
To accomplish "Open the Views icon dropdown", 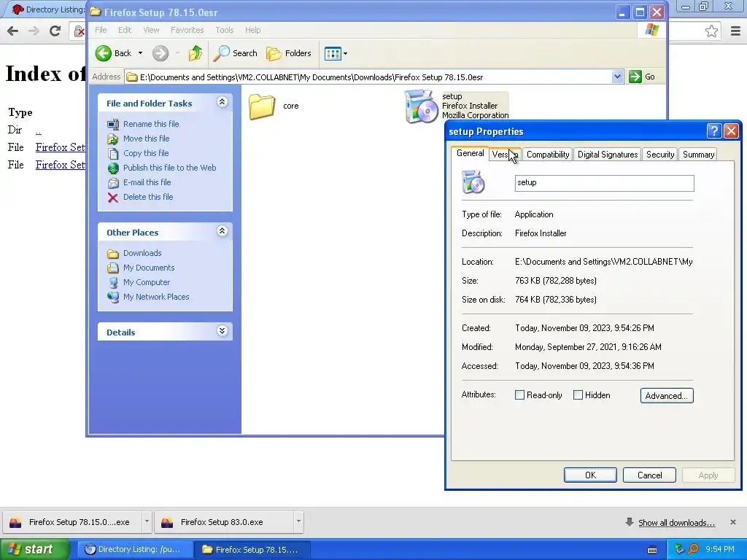I will tap(336, 53).
